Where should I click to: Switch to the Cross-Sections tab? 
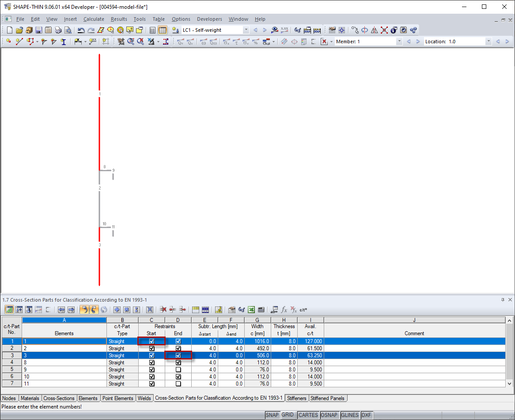tap(59, 398)
